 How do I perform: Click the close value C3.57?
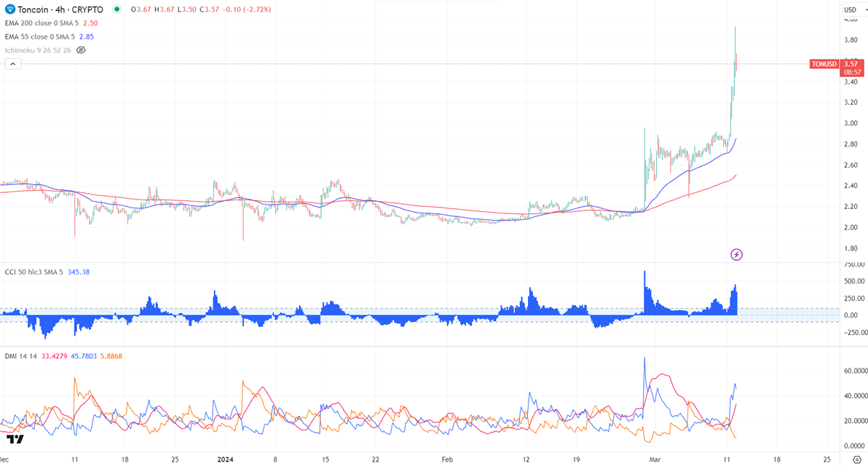pyautogui.click(x=209, y=9)
